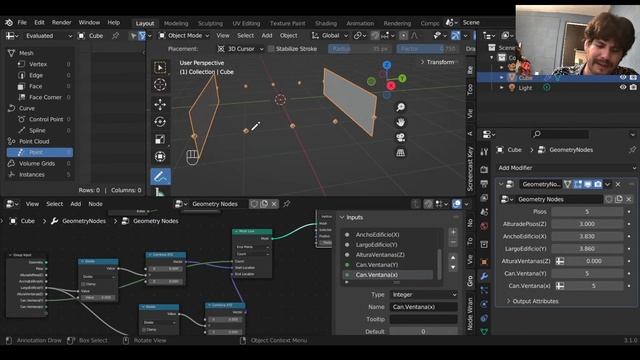The width and height of the screenshot is (640, 360).
Task: Open the Object Mode dropdown
Action: point(184,36)
